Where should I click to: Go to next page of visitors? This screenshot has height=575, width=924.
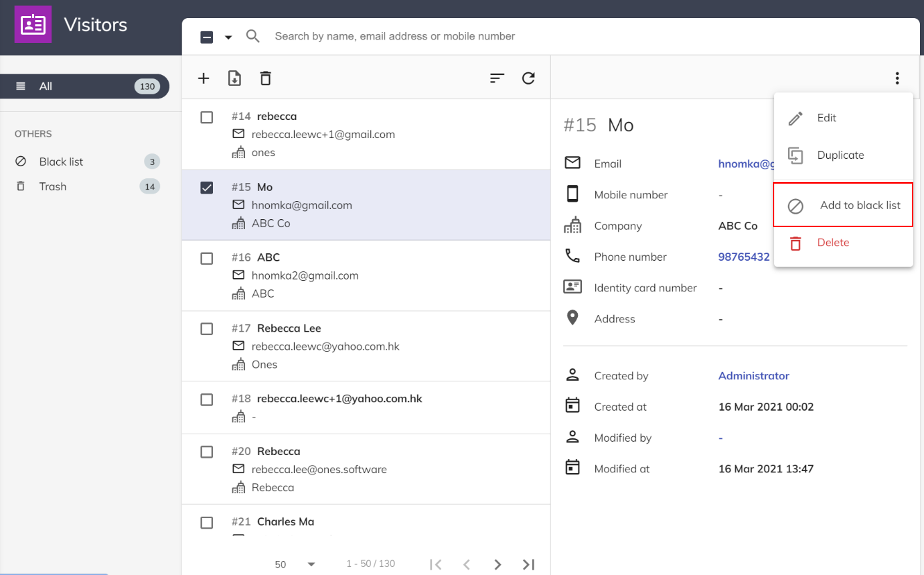tap(497, 564)
